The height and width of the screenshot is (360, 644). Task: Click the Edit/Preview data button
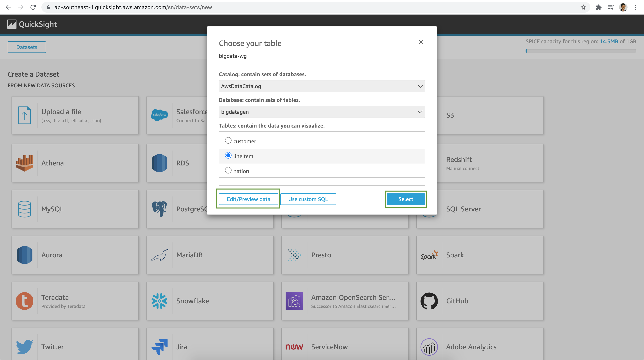pos(248,199)
